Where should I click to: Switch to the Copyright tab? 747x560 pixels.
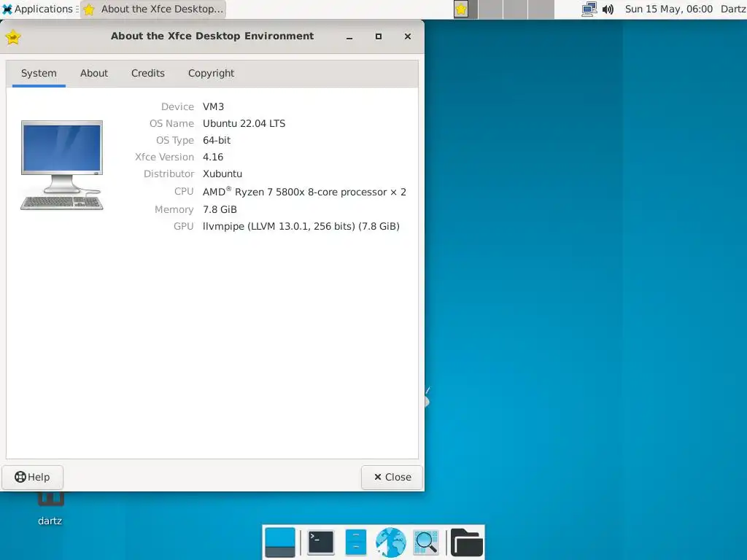click(x=211, y=74)
